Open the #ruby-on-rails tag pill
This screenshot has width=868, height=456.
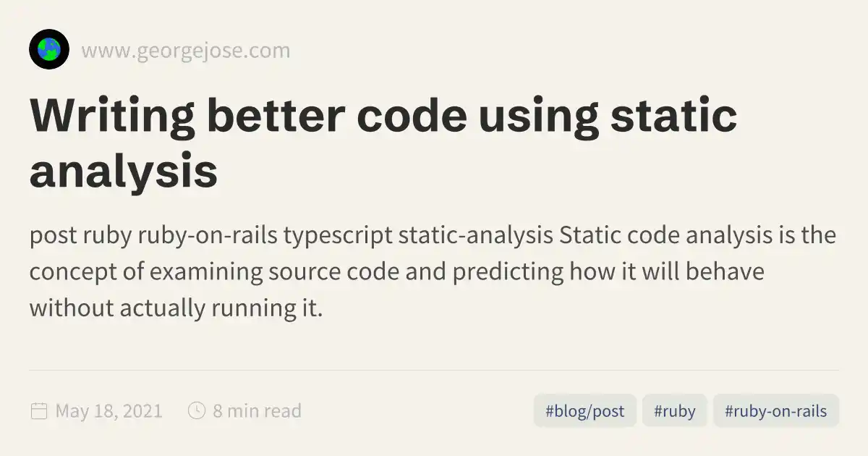[775, 411]
